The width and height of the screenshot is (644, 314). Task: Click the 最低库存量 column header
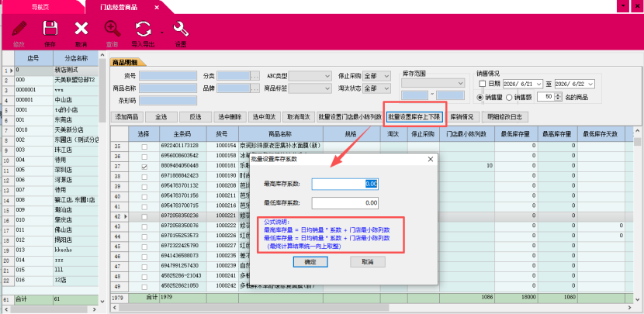click(516, 134)
